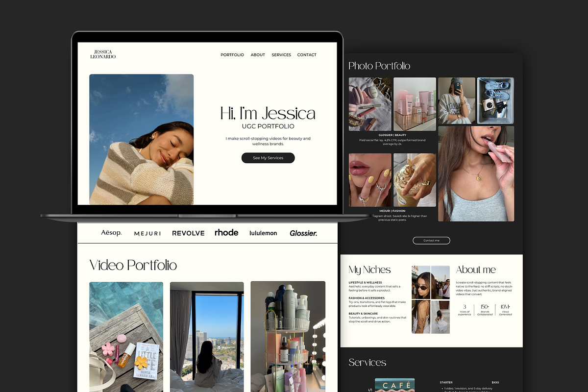Click the 150+ Brands Collaborated stat
588x392 pixels.
tap(485, 310)
